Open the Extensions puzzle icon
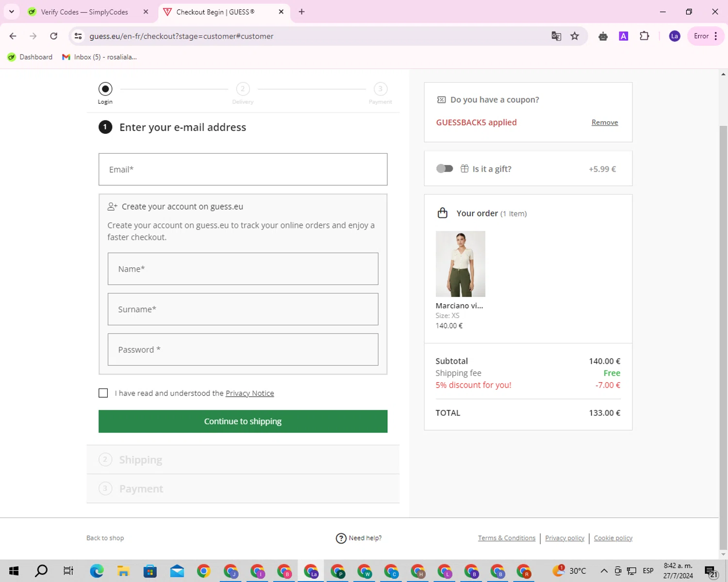 645,36
